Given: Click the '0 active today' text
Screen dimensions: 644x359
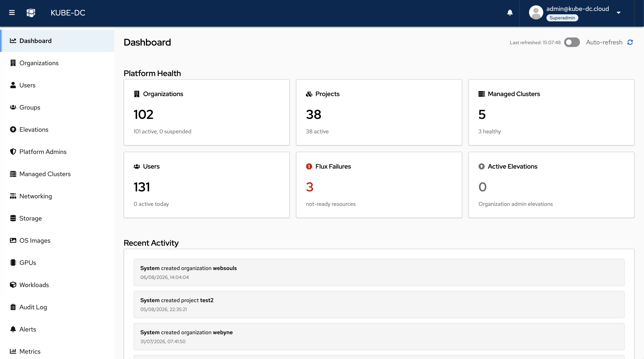Looking at the screenshot, I should coord(151,204).
